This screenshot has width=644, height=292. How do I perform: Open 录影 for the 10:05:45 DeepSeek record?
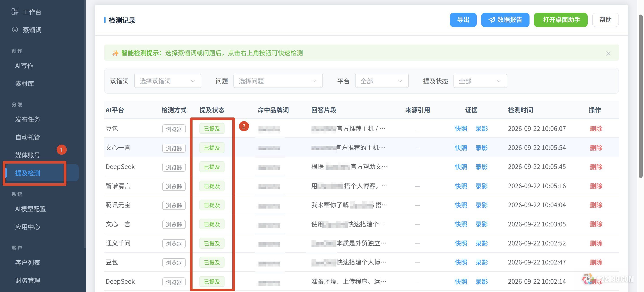(481, 167)
